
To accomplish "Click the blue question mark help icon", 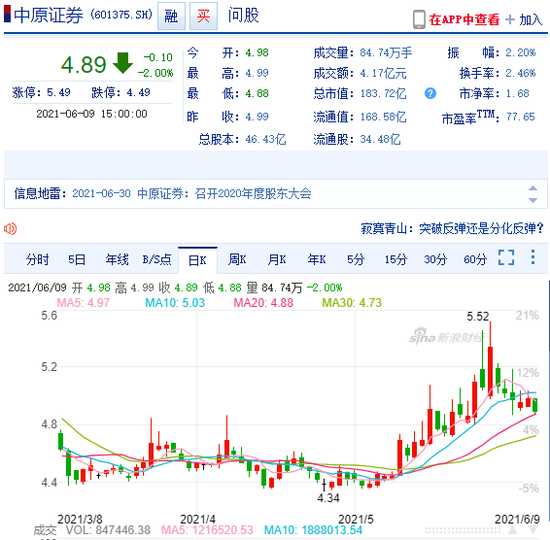I will coord(430,93).
